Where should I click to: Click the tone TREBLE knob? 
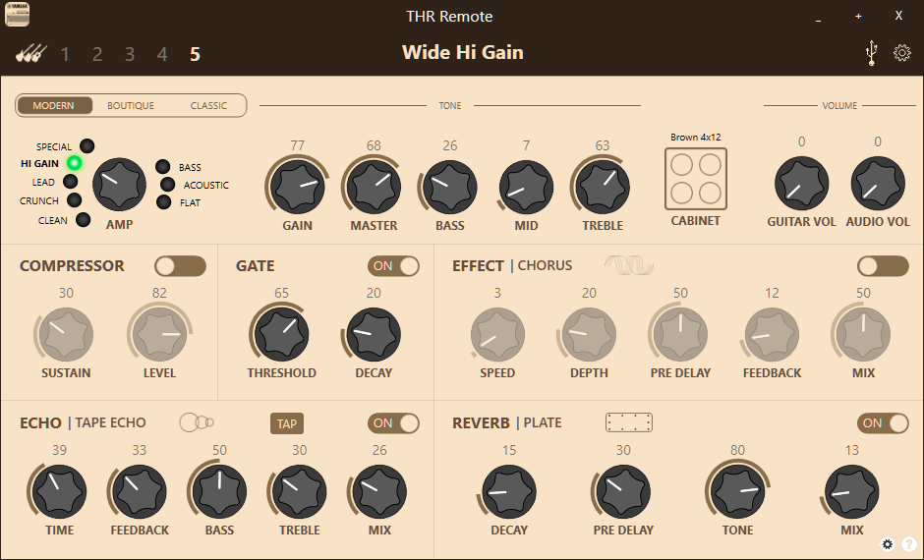tap(603, 187)
